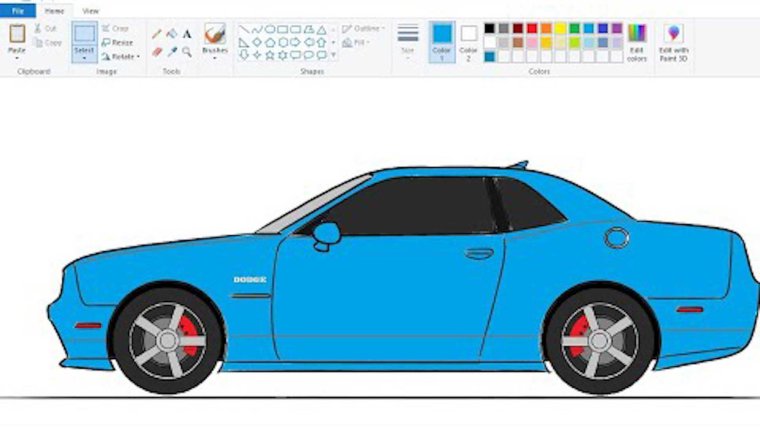This screenshot has height=428, width=760.
Task: Pick the red color in palette
Action: (x=532, y=29)
